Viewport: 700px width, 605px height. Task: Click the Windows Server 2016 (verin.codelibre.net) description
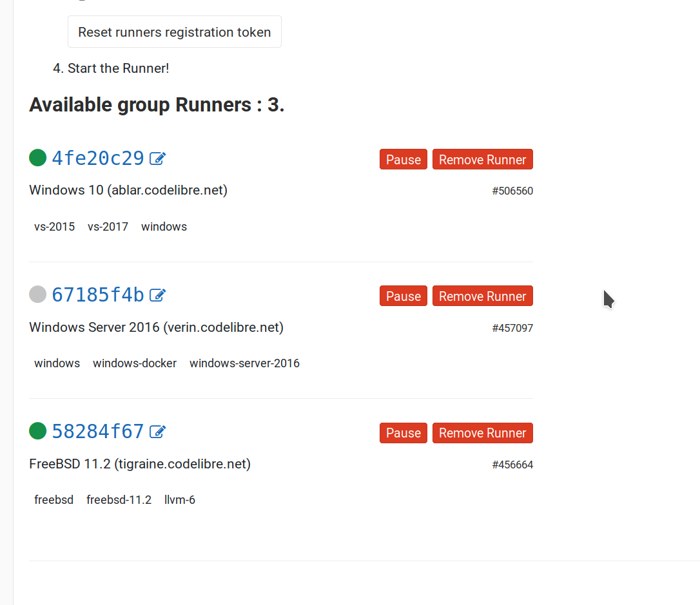pyautogui.click(x=156, y=327)
